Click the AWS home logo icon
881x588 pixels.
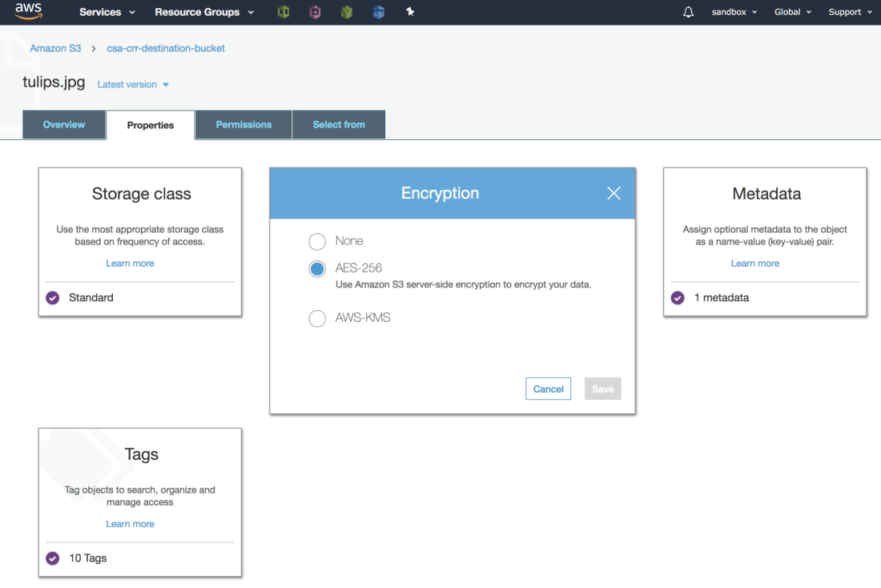pyautogui.click(x=27, y=11)
